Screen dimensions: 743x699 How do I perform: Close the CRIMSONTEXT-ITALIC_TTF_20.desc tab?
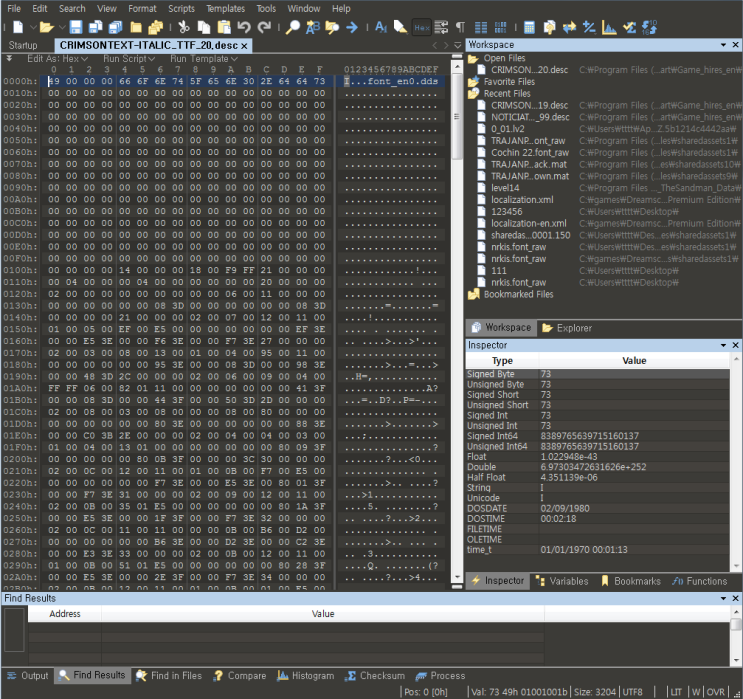coord(245,45)
